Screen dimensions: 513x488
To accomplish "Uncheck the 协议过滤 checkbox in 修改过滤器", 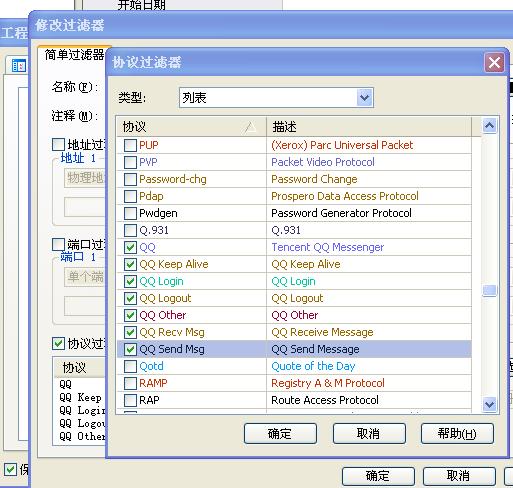I will [x=58, y=344].
